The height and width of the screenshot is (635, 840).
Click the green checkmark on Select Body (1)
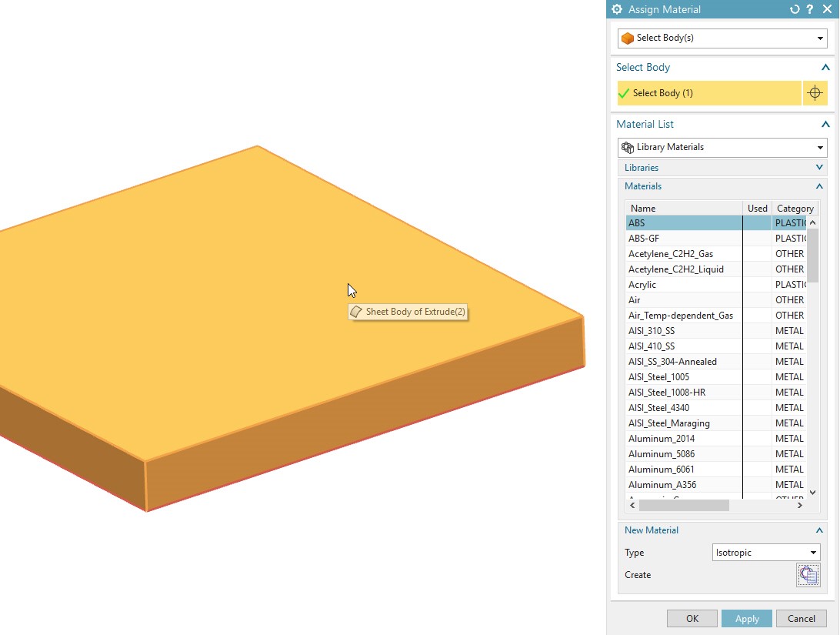coord(627,92)
